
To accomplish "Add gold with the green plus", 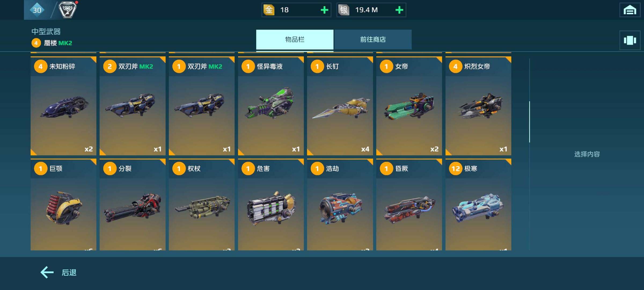I will coord(324,10).
